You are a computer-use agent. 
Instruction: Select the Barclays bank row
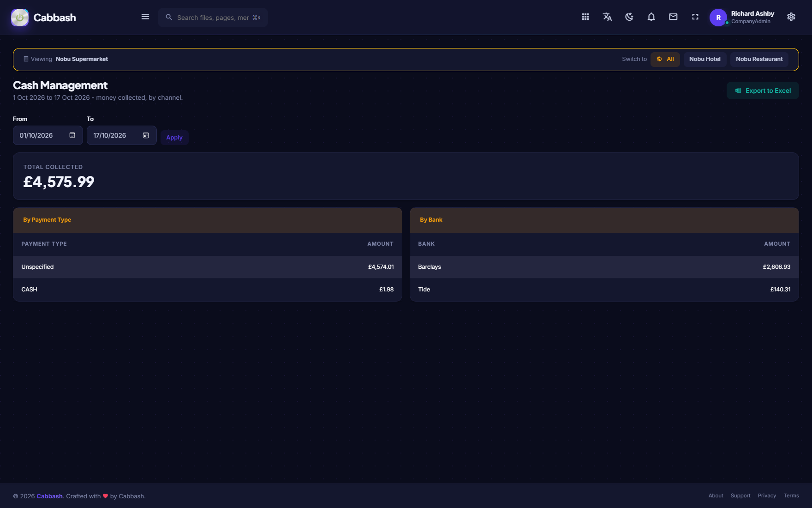[x=604, y=267]
